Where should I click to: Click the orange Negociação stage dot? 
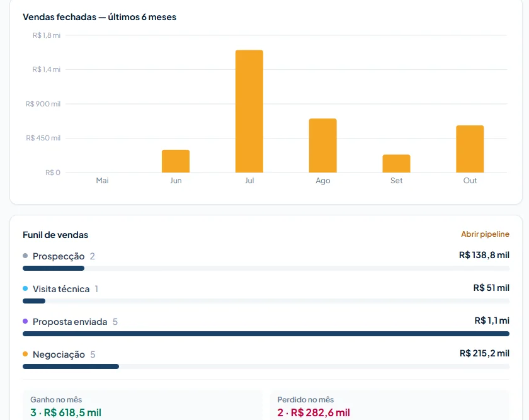pyautogui.click(x=25, y=354)
